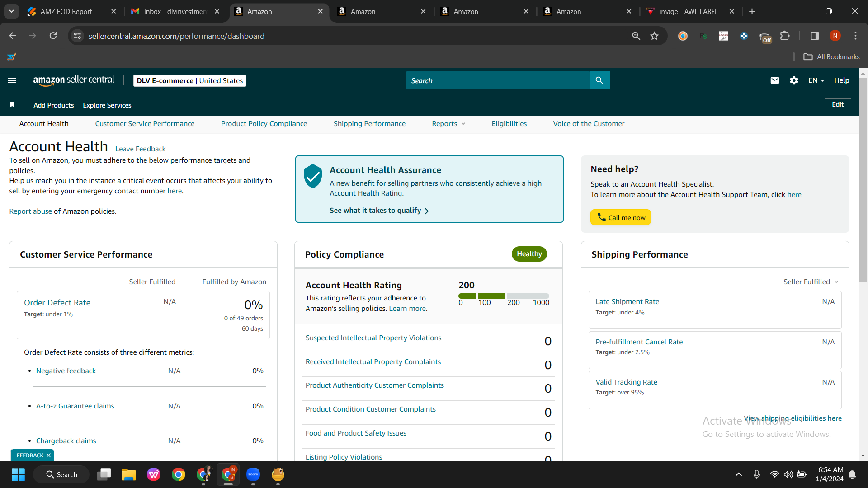Open the settings gear icon
868x488 pixels.
[794, 80]
